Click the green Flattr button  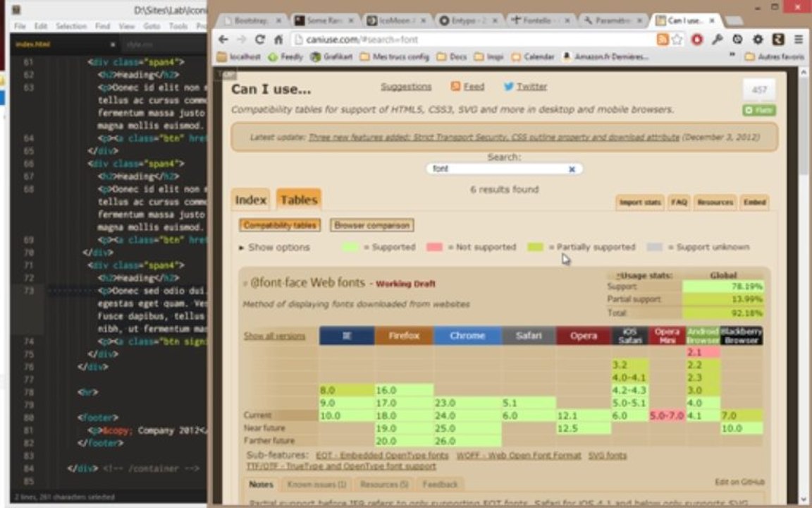(x=759, y=110)
